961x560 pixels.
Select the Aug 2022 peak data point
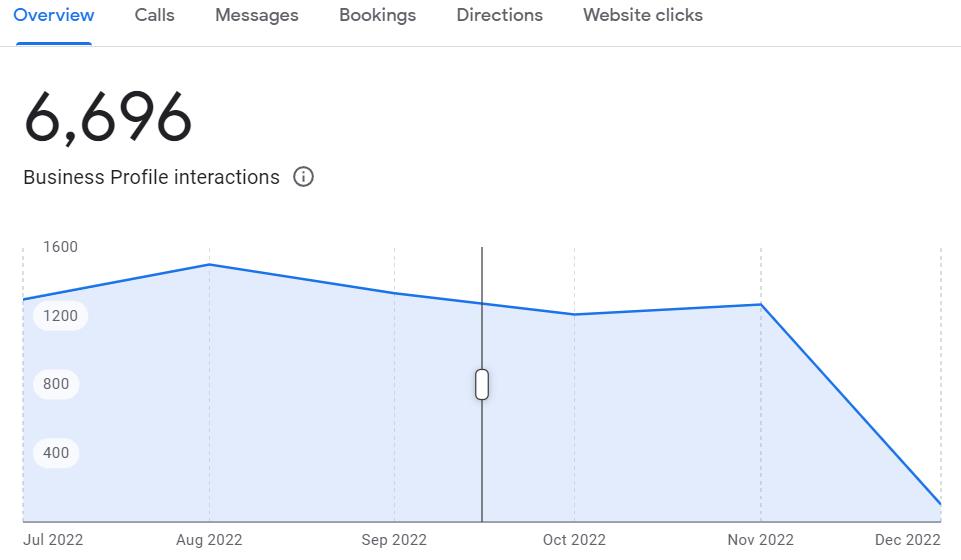click(210, 265)
